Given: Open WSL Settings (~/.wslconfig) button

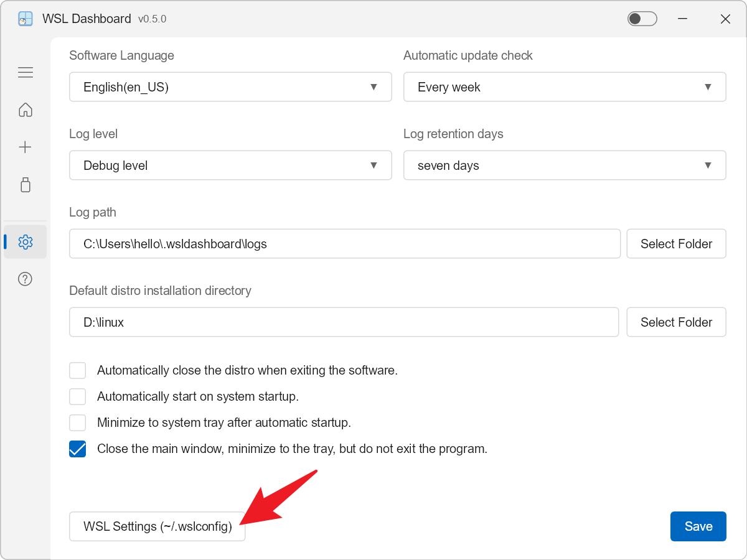Looking at the screenshot, I should [157, 526].
